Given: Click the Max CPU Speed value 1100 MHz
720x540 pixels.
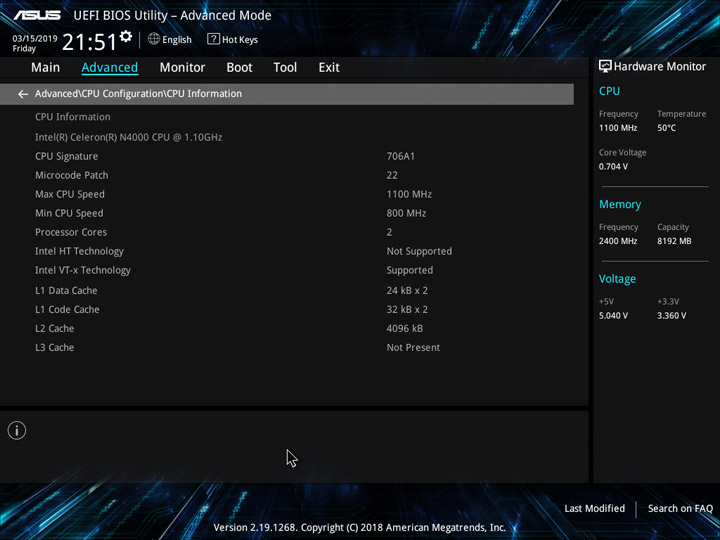Looking at the screenshot, I should (x=409, y=194).
